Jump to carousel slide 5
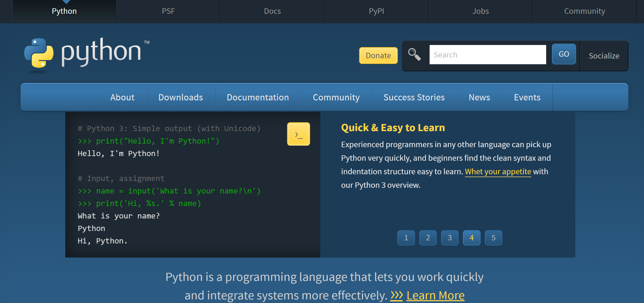Viewport: 644px width, 303px height. pos(493,238)
